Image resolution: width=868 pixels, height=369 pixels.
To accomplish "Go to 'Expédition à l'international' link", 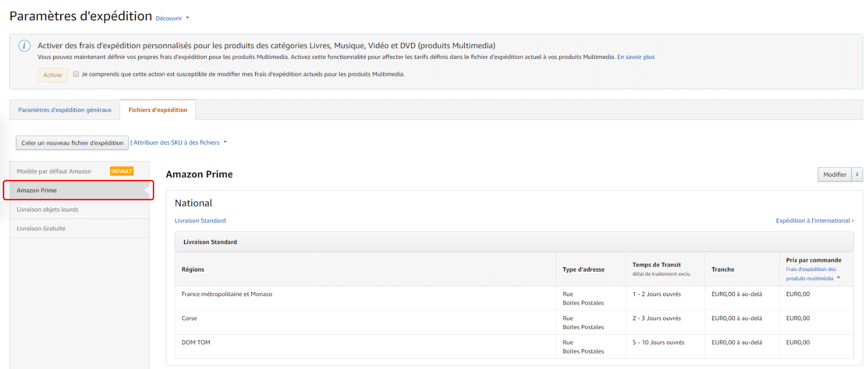I will pyautogui.click(x=815, y=221).
